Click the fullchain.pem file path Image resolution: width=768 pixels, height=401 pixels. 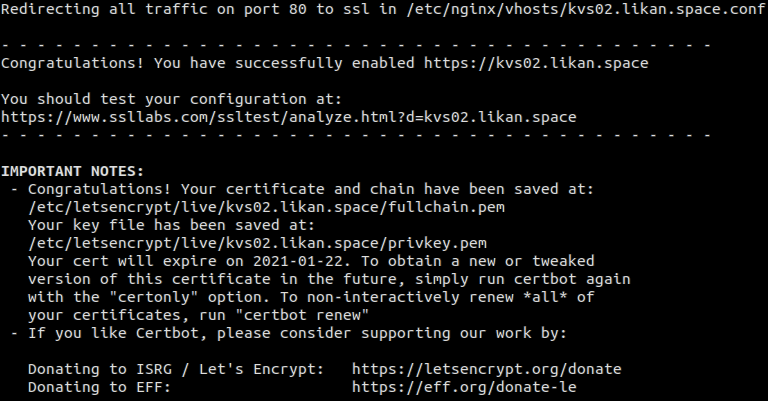[x=266, y=207]
